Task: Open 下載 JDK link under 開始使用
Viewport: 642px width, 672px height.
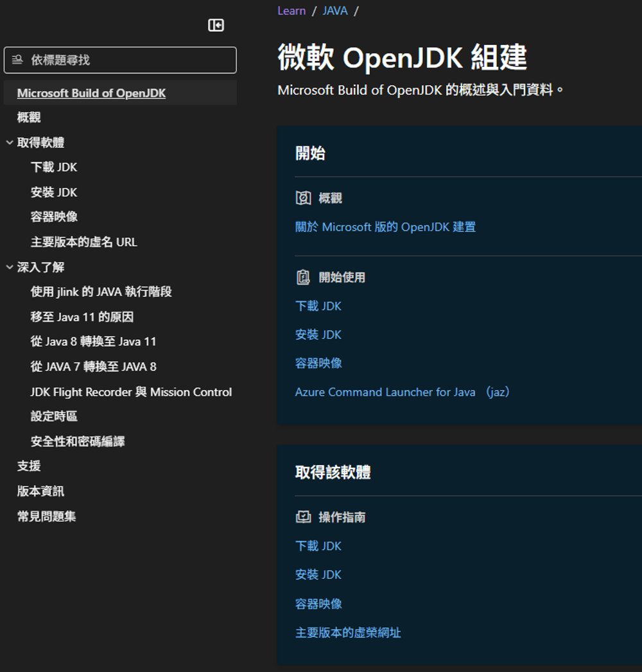Action: 318,306
